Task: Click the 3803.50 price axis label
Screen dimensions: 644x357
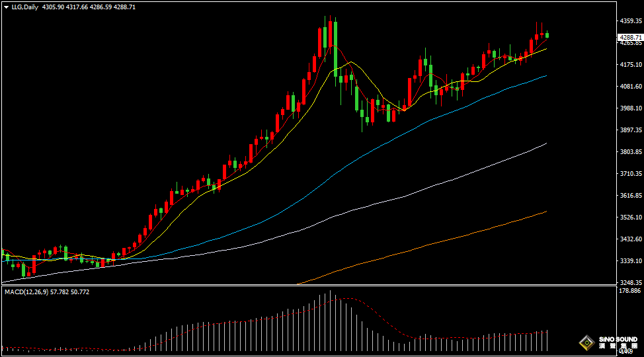Action: [630, 151]
